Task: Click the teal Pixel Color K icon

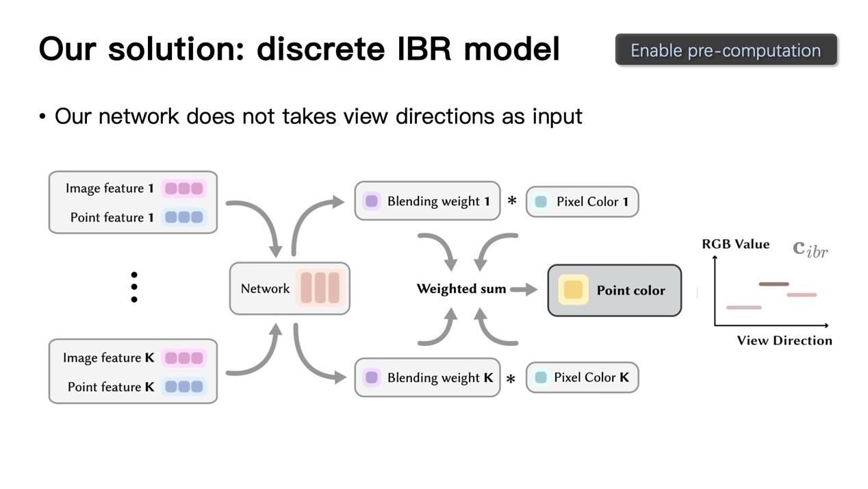Action: [541, 377]
